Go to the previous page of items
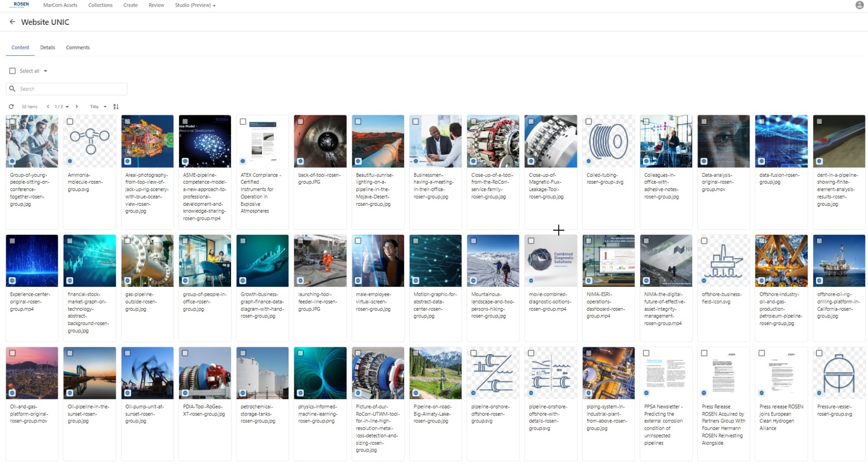Viewport: 868px width, 464px height. (48, 107)
